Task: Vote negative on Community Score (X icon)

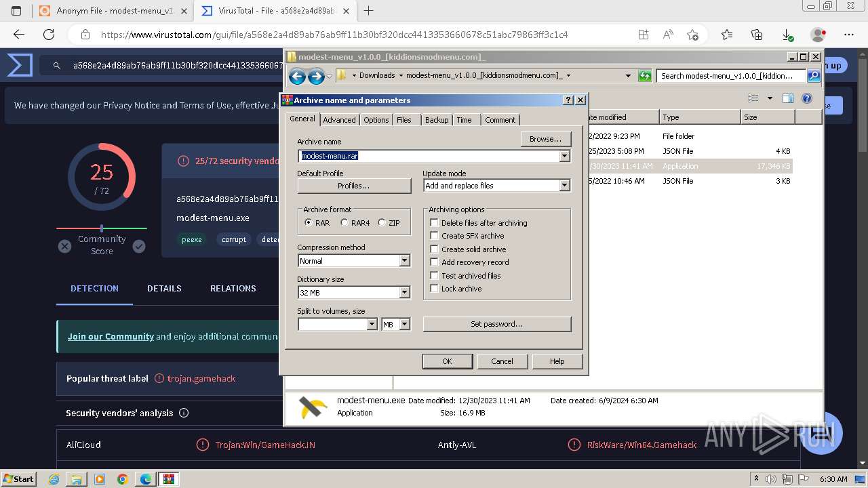Action: (x=64, y=247)
